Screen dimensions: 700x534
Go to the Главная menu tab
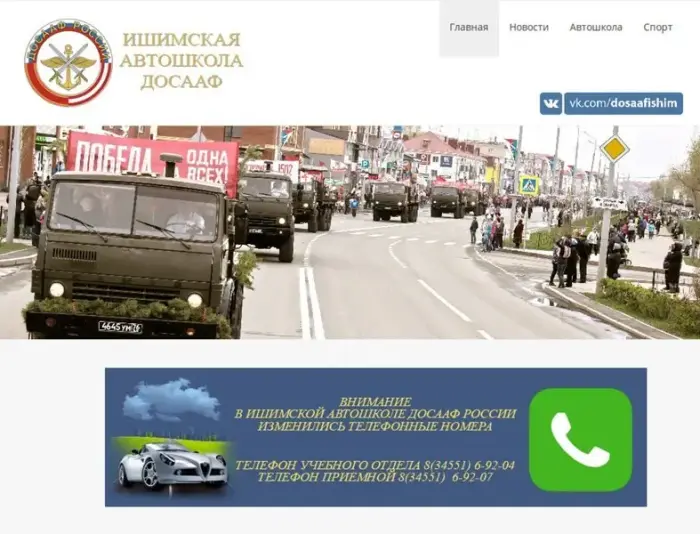coord(468,28)
